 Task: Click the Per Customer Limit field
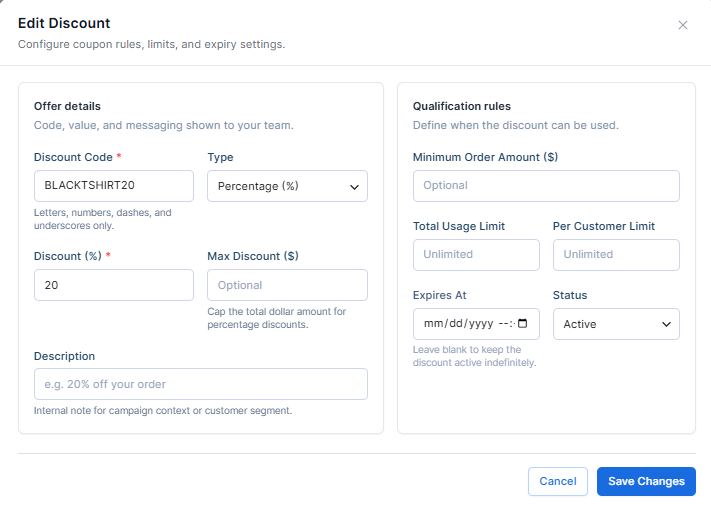pos(616,255)
